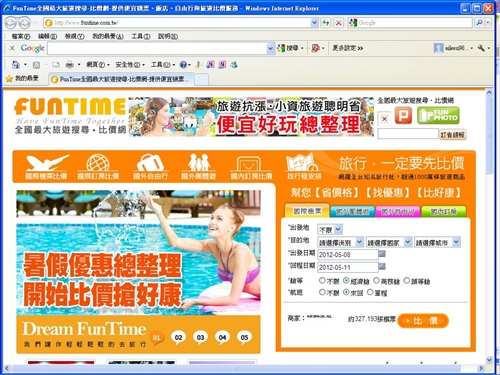
Task: Click the 出發日期 date input field
Action: point(348,254)
